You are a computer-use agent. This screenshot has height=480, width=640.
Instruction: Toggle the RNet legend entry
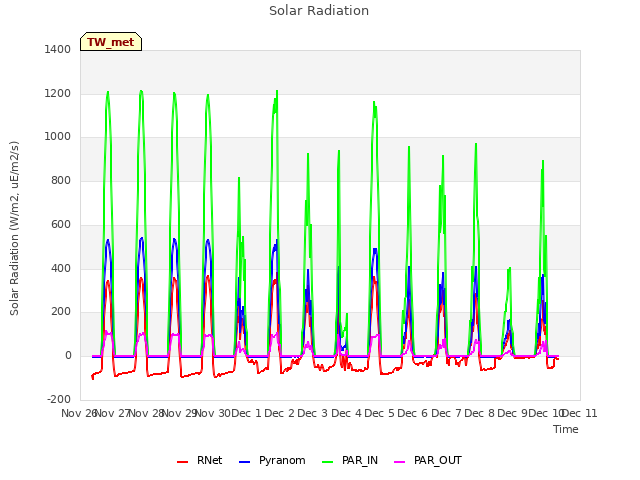tap(200, 460)
